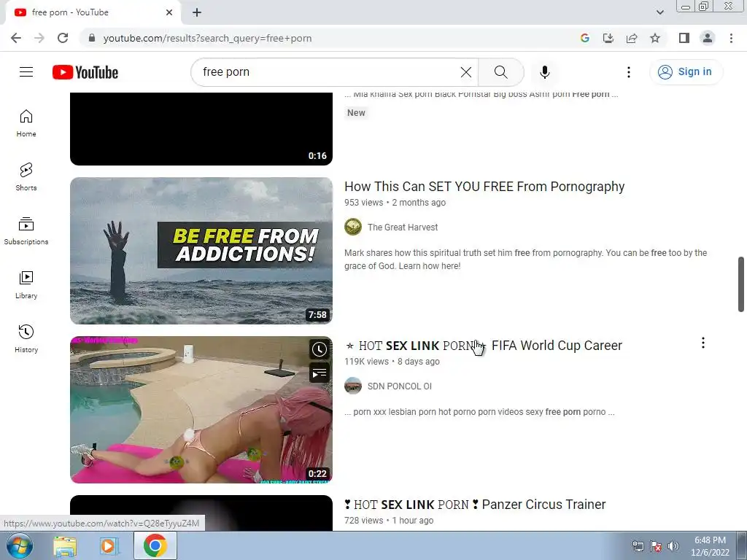Screen dimensions: 747x560
Task: Click the Add to queue icon on the thumbnail
Action: [320, 373]
